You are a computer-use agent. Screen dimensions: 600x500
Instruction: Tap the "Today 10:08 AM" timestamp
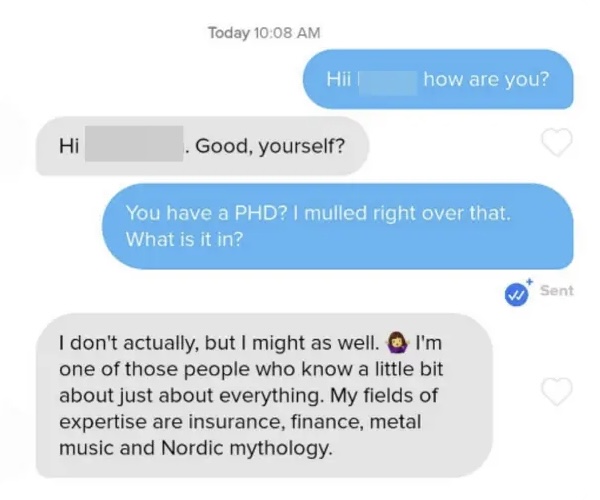click(x=264, y=33)
